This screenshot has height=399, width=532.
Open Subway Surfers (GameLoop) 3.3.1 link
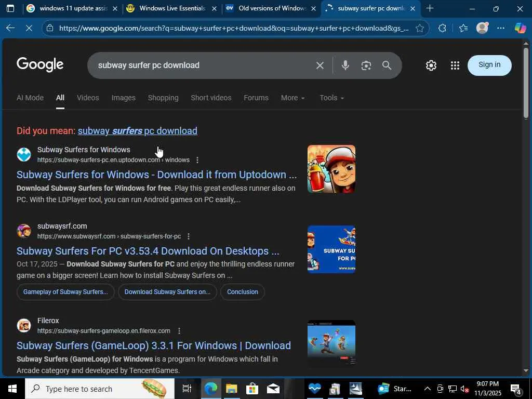(154, 345)
